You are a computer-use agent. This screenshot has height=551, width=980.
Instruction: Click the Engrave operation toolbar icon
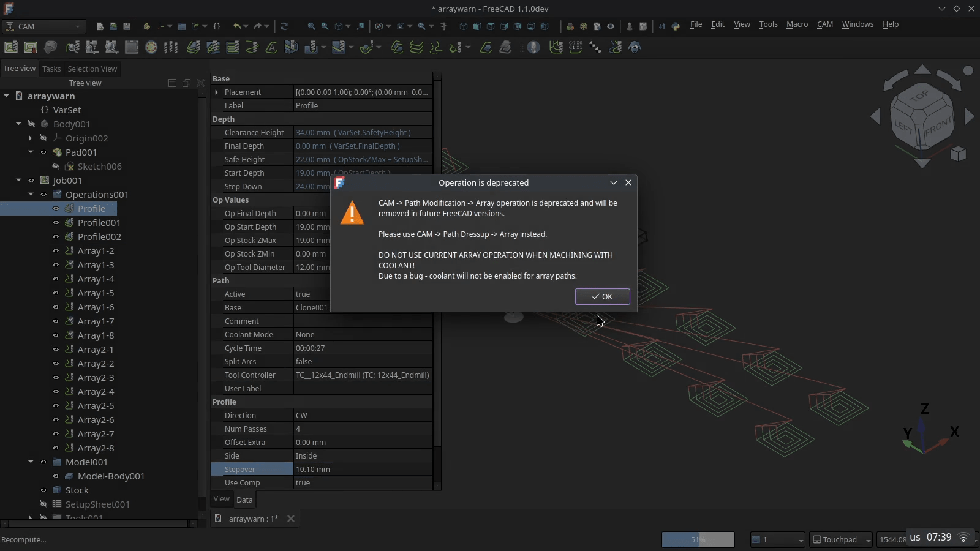(x=271, y=47)
